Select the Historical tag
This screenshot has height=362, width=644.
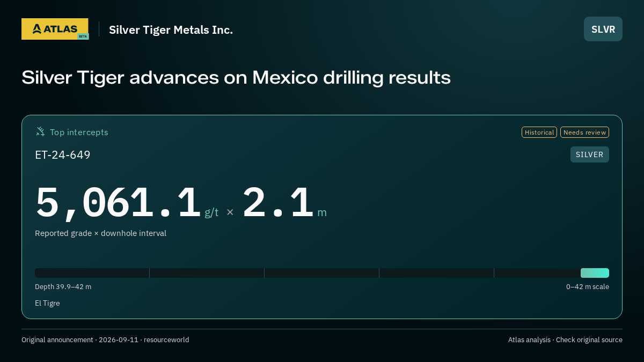(x=539, y=132)
